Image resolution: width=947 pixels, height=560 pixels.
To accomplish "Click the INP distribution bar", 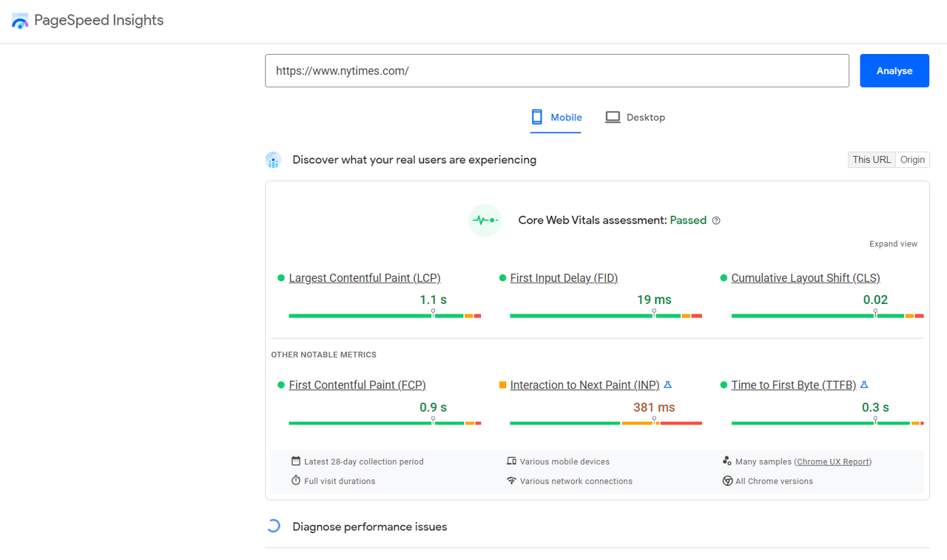I will (x=606, y=423).
